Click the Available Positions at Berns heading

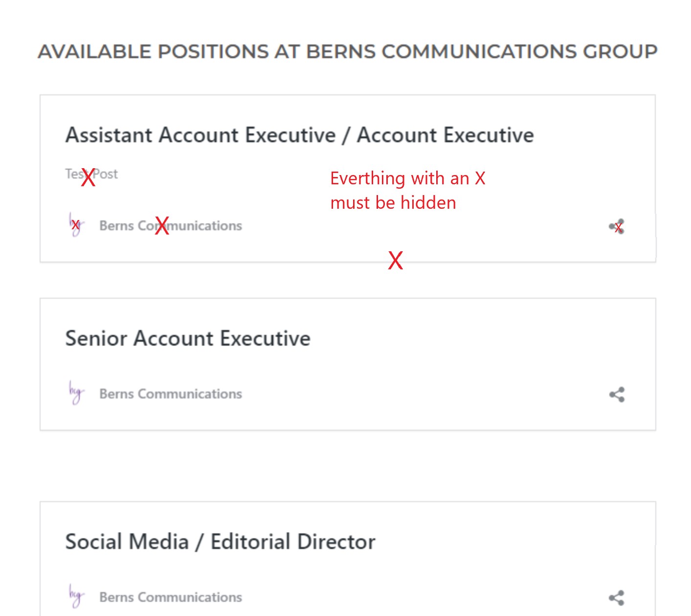pos(347,51)
